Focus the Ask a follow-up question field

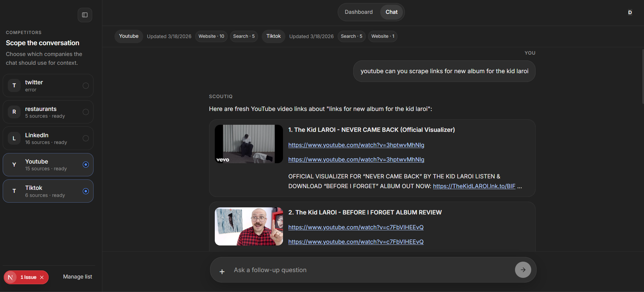[371, 270]
